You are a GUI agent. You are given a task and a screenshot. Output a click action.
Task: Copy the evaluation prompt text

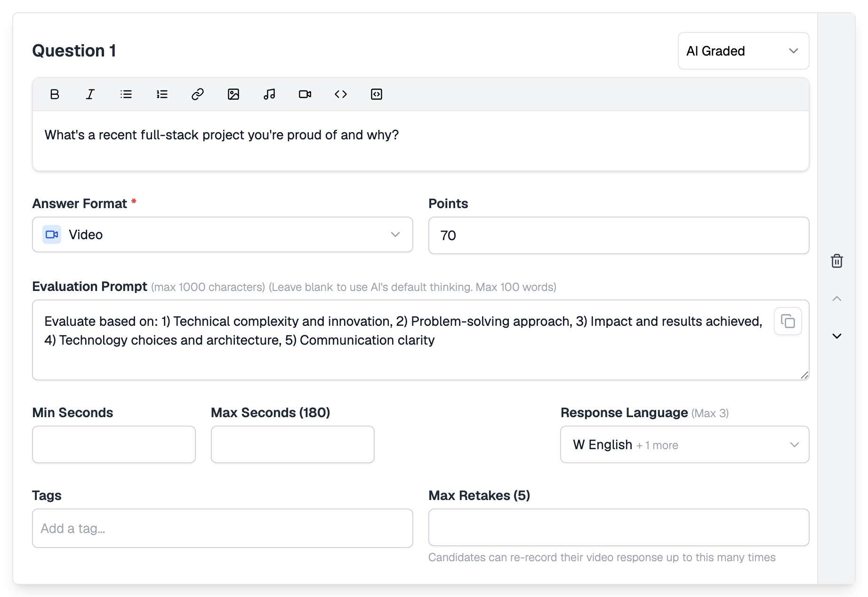[x=788, y=321]
